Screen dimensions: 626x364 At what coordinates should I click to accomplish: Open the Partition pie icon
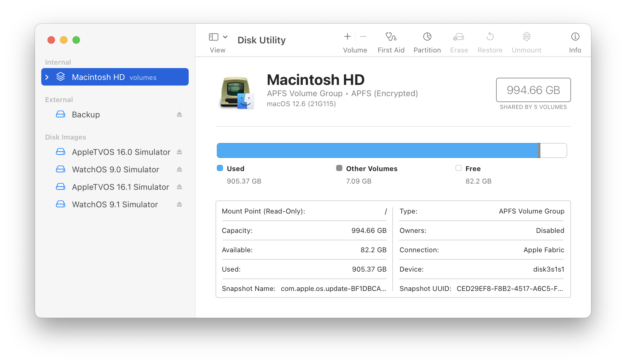coord(427,37)
